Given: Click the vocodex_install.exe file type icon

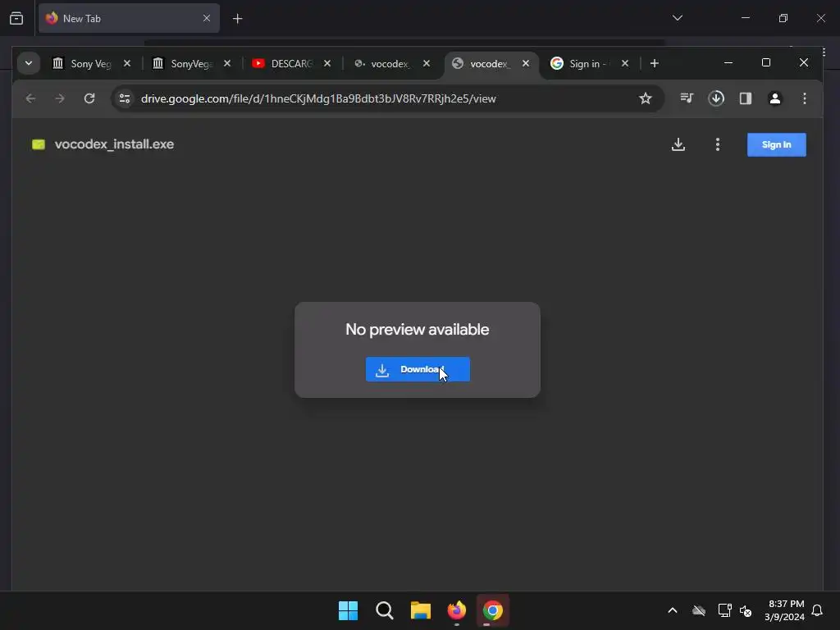Looking at the screenshot, I should pos(39,144).
